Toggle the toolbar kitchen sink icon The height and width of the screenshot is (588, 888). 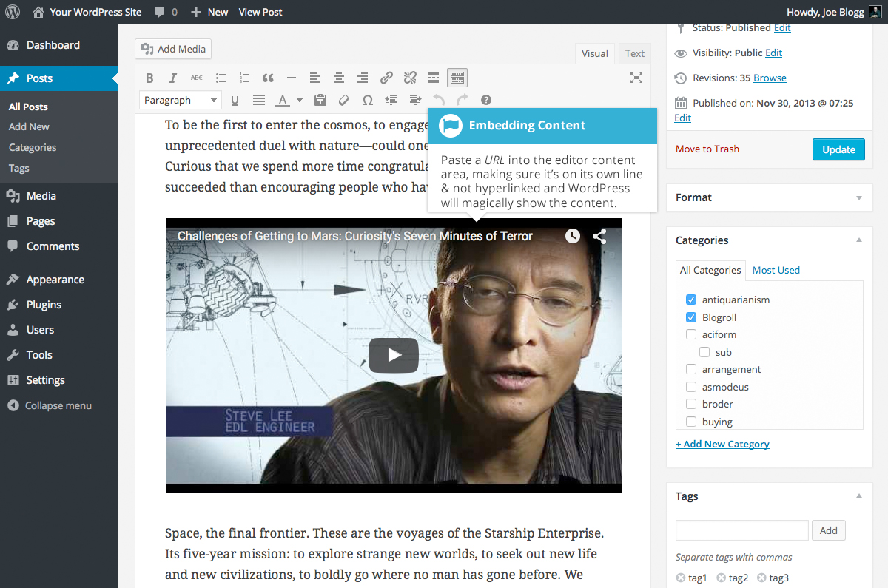pos(457,78)
